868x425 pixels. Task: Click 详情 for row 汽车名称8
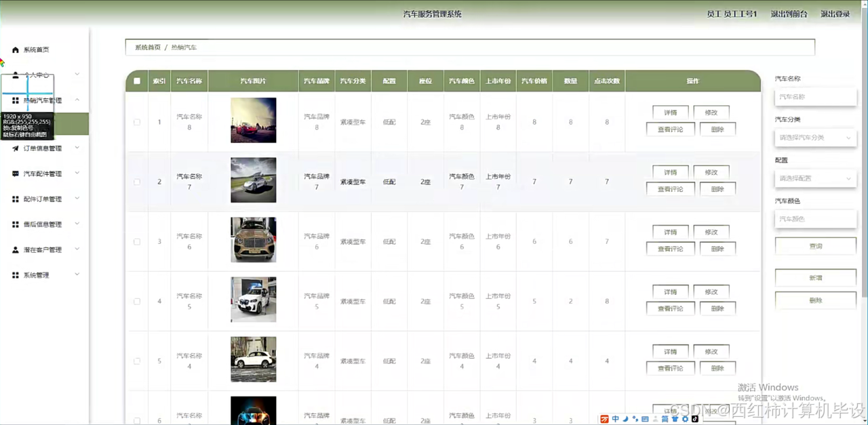pyautogui.click(x=671, y=113)
